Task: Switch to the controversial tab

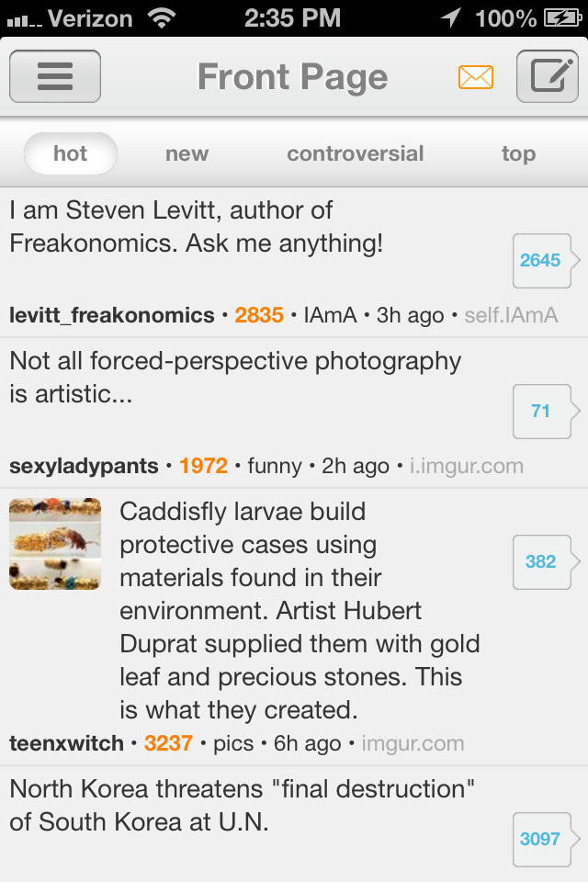Action: click(356, 153)
